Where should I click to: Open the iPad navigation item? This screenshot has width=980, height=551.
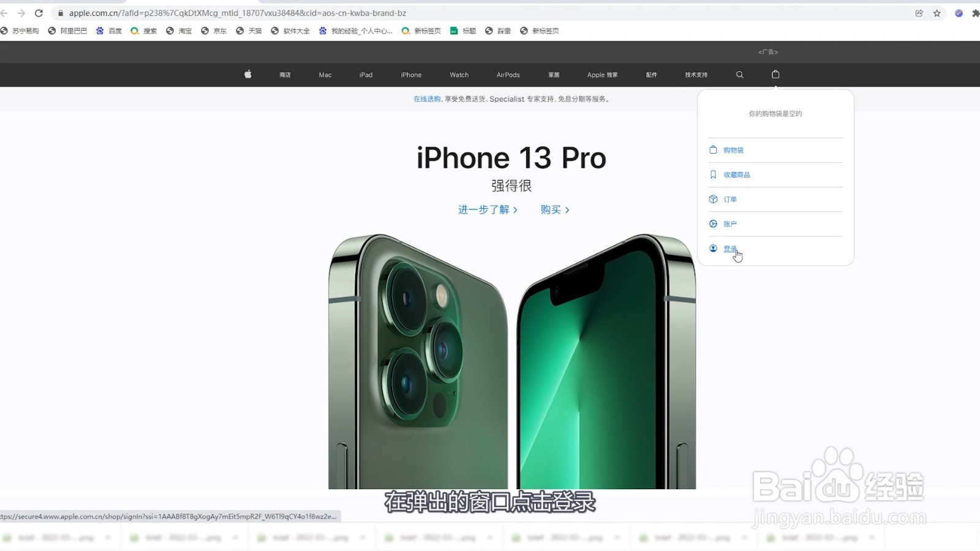366,75
